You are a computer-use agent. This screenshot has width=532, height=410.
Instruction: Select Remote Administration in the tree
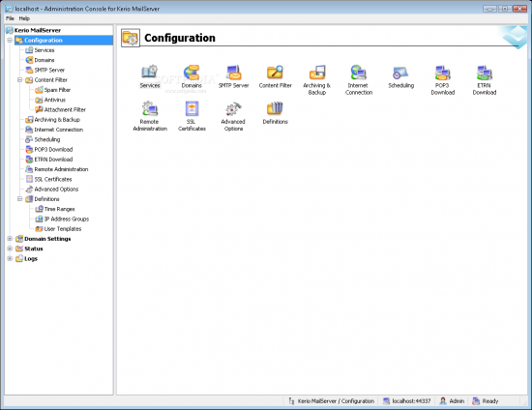(x=61, y=169)
